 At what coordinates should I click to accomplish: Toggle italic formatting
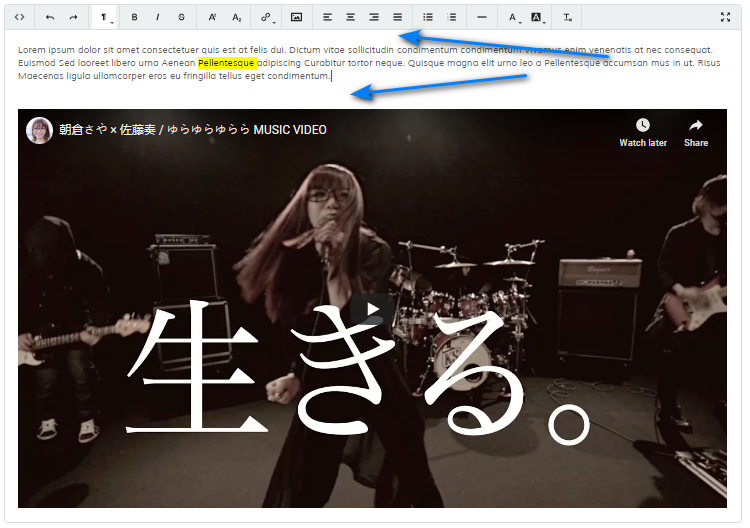point(158,17)
